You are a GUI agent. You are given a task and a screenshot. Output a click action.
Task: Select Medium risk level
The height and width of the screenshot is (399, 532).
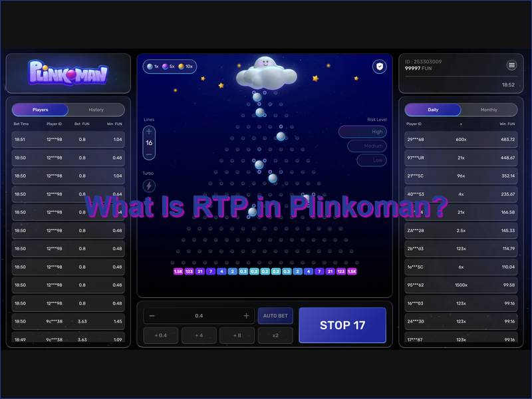362,146
